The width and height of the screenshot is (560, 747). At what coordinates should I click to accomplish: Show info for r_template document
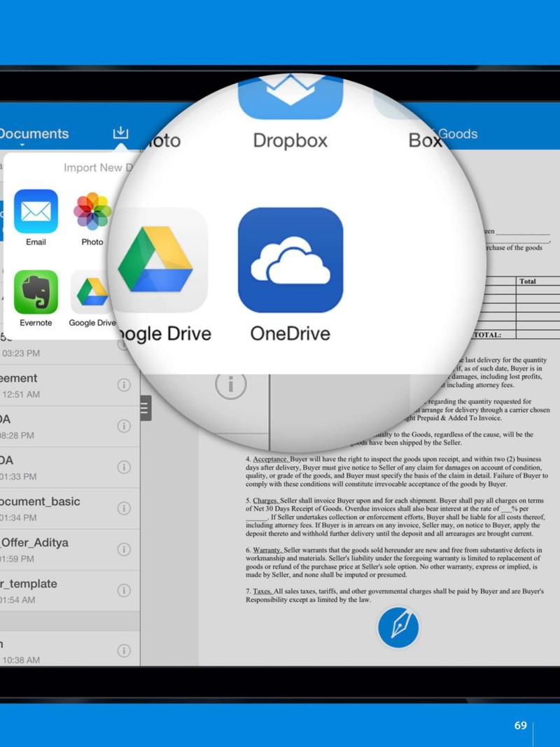pos(124,591)
